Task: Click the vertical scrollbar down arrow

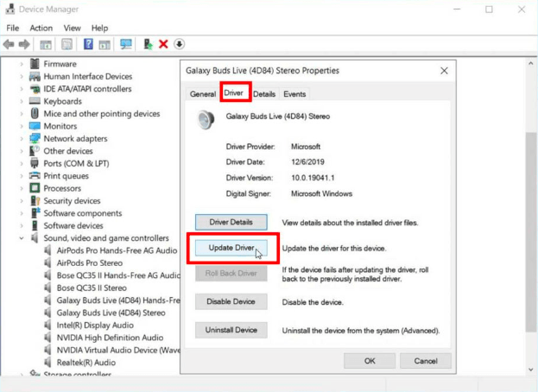Action: 530,370
